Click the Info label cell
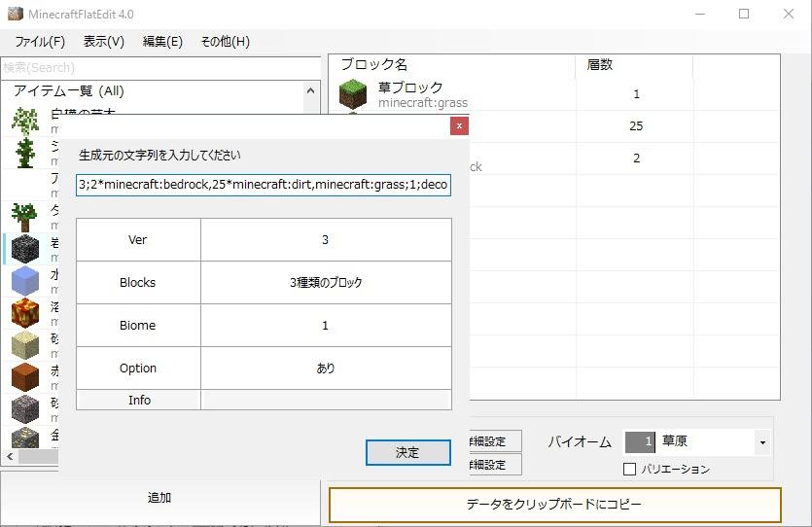The width and height of the screenshot is (812, 527). point(138,400)
